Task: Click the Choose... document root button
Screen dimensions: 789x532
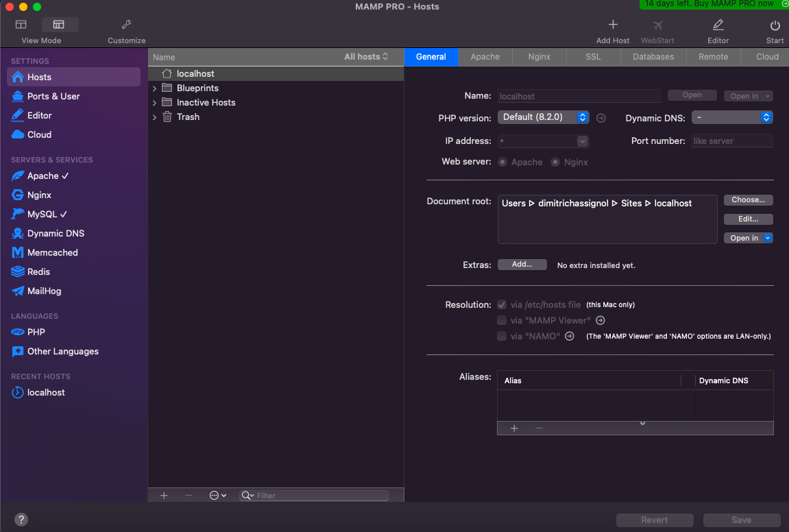Action: click(x=749, y=199)
